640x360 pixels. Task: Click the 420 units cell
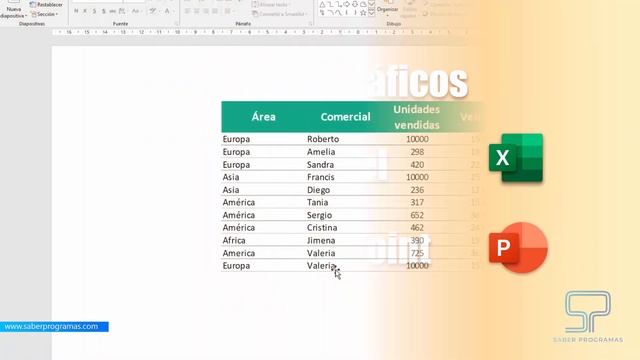(417, 164)
